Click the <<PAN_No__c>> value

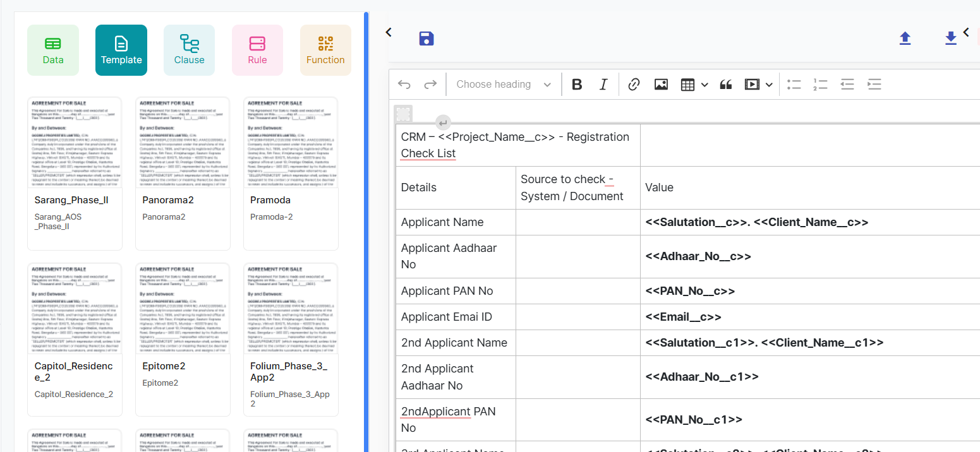click(690, 291)
